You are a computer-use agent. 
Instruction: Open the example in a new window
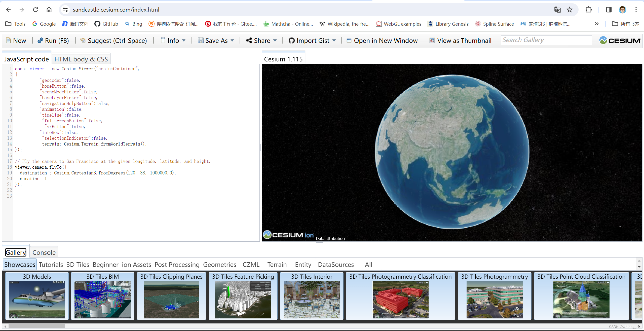click(x=382, y=40)
